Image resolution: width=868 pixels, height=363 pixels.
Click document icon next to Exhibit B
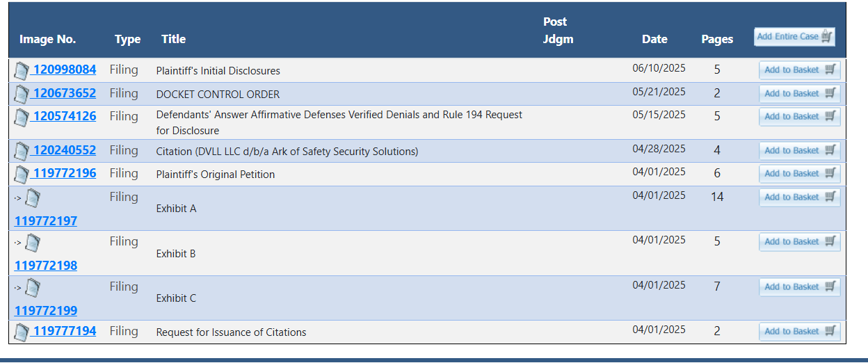coord(33,243)
